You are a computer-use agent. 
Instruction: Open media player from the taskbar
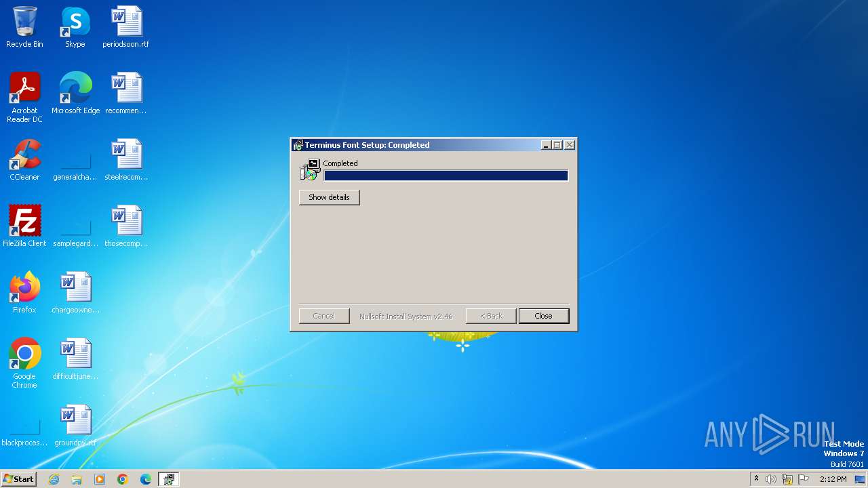click(x=100, y=479)
